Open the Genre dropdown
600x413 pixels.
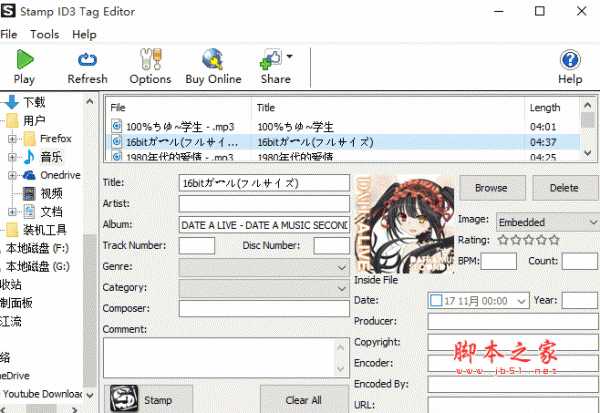click(264, 267)
